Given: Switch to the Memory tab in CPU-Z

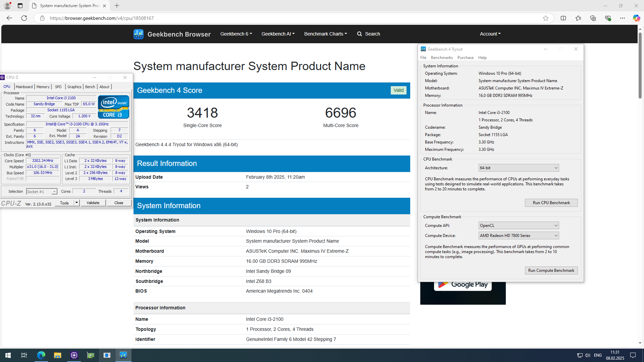Looking at the screenshot, I should click(x=43, y=87).
